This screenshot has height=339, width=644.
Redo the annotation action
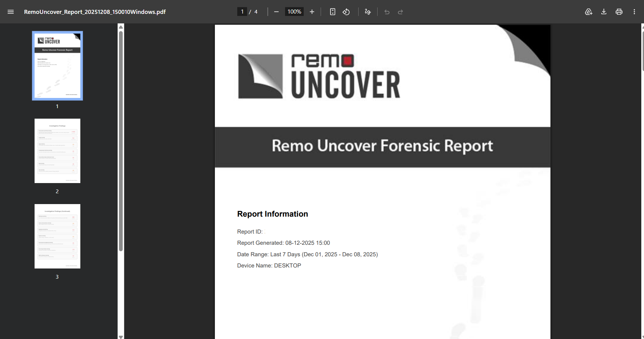click(400, 12)
